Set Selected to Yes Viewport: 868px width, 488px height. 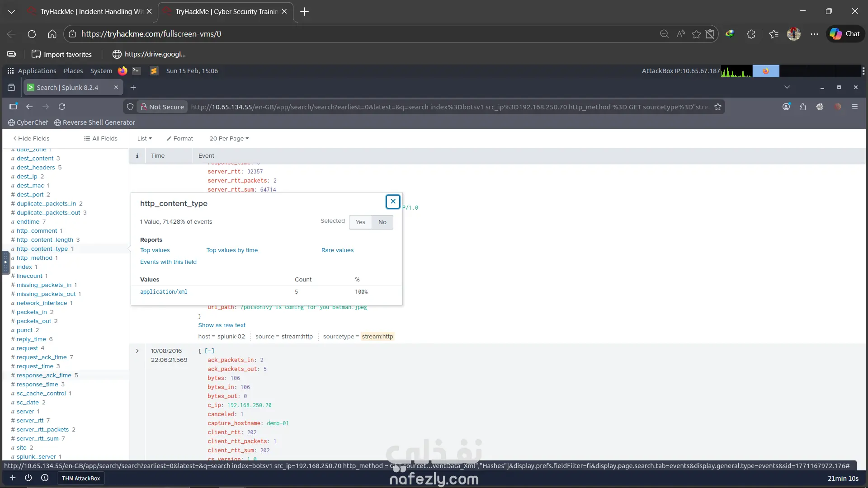coord(360,222)
